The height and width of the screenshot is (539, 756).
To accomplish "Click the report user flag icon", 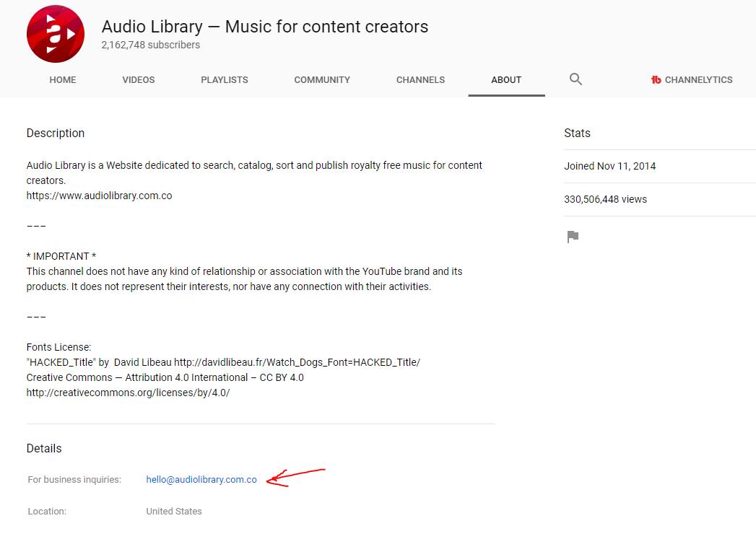I will [x=573, y=237].
